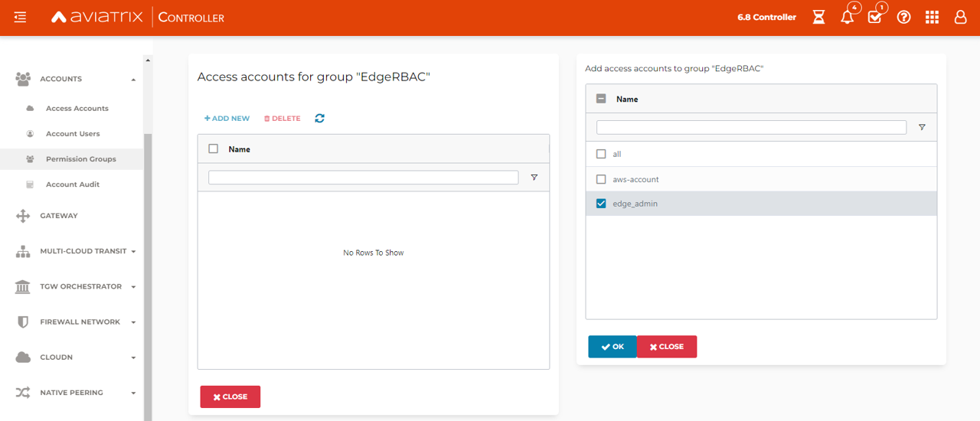Screen dimensions: 980x421
Task: Click the Accounts people icon in sidebar
Action: point(23,79)
